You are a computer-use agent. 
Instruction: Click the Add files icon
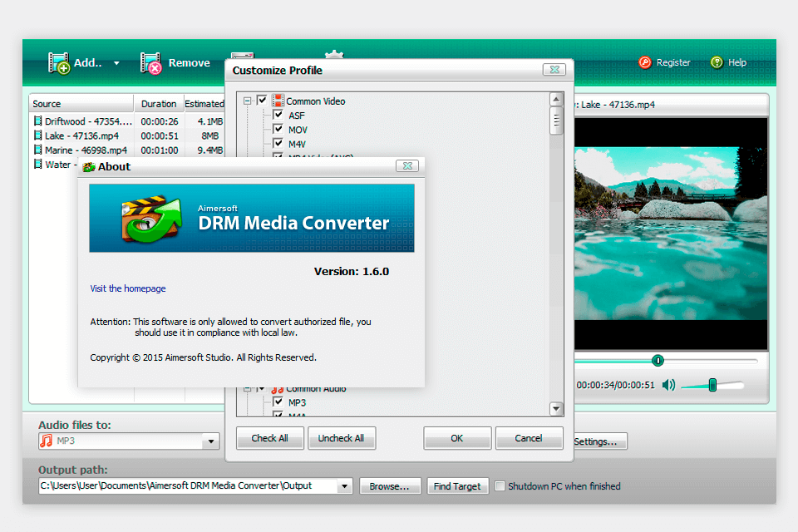[x=59, y=63]
